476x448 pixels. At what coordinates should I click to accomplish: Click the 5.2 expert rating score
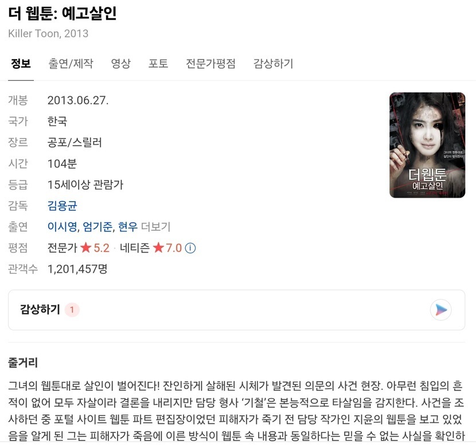(x=102, y=248)
